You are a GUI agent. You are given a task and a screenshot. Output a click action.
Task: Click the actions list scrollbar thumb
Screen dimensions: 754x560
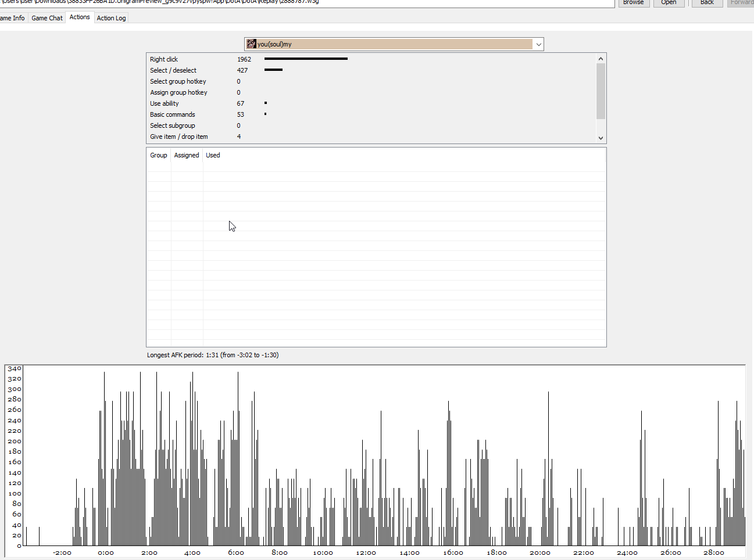tap(601, 91)
